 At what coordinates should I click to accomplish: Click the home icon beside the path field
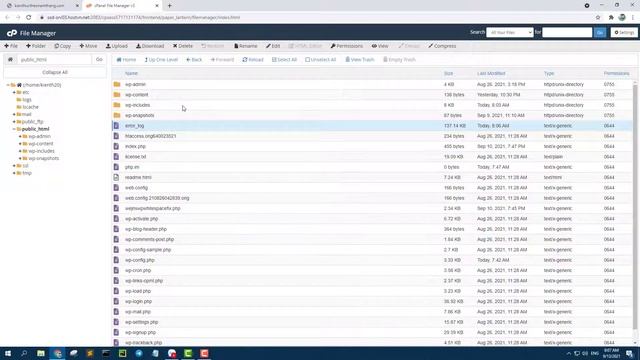tap(10, 60)
